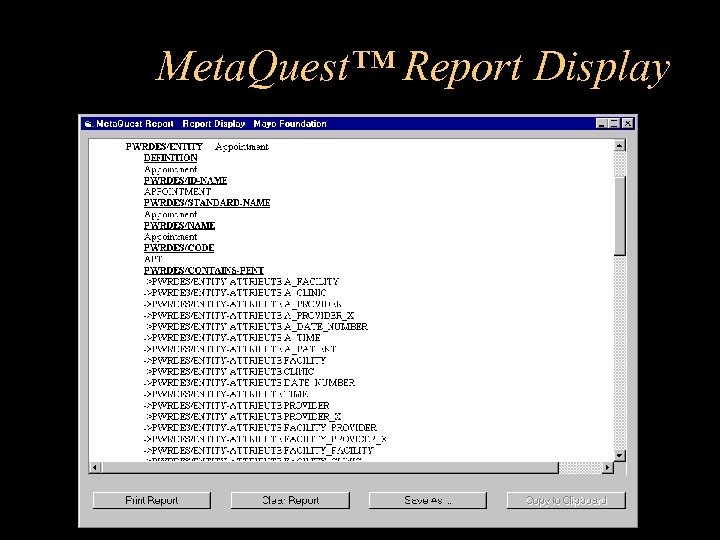This screenshot has width=720, height=540.
Task: Select the ENTITY-ATTRIBUTE PROVIDER_X row
Action: (x=242, y=416)
